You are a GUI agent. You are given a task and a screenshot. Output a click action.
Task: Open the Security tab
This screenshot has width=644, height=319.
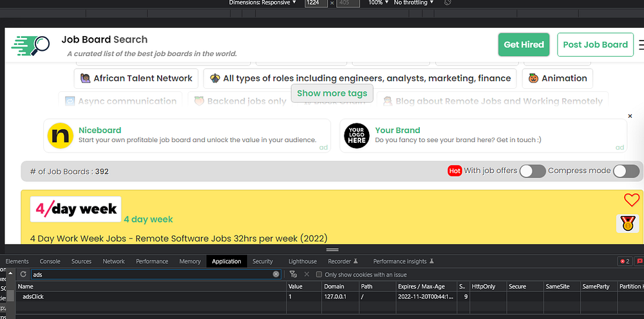263,261
